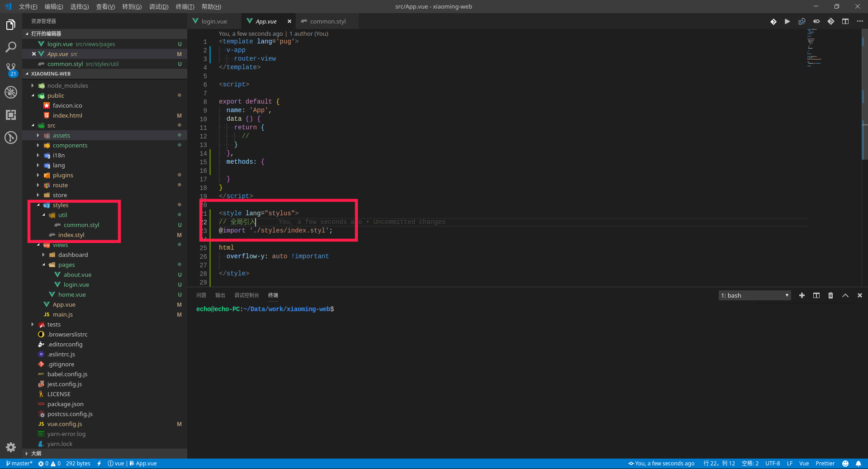
Task: Kill the terminal with trash icon
Action: click(x=831, y=295)
